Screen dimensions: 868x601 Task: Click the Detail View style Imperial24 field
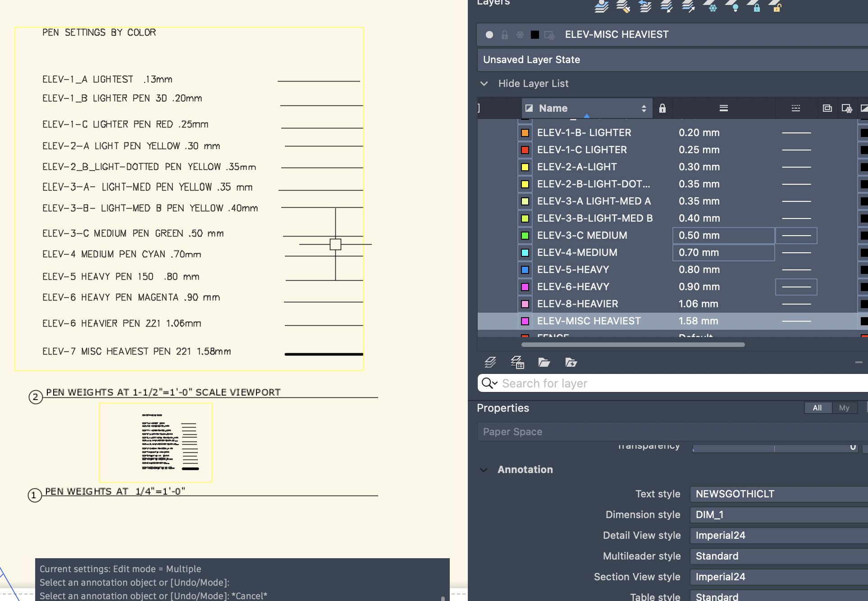coord(779,536)
